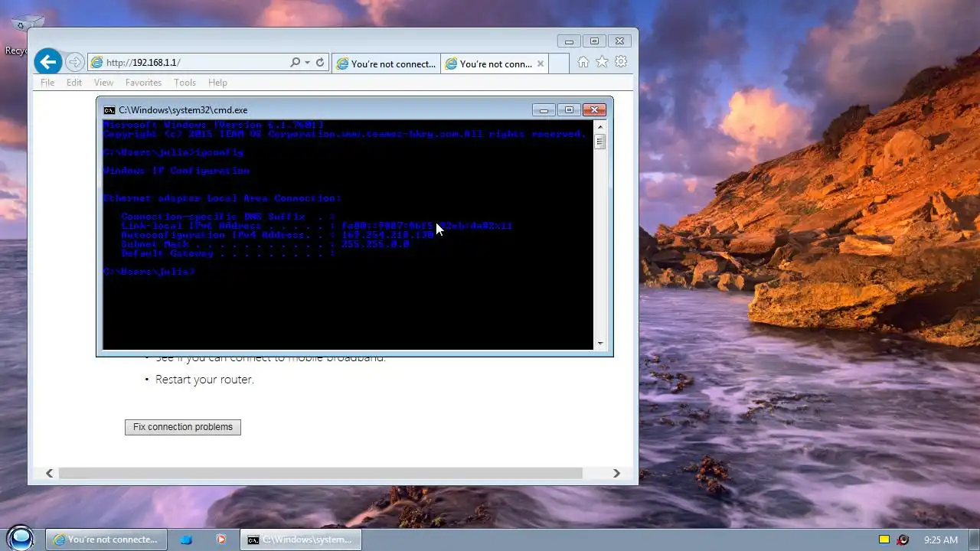Open the Edit menu
980x551 pixels.
[x=74, y=83]
